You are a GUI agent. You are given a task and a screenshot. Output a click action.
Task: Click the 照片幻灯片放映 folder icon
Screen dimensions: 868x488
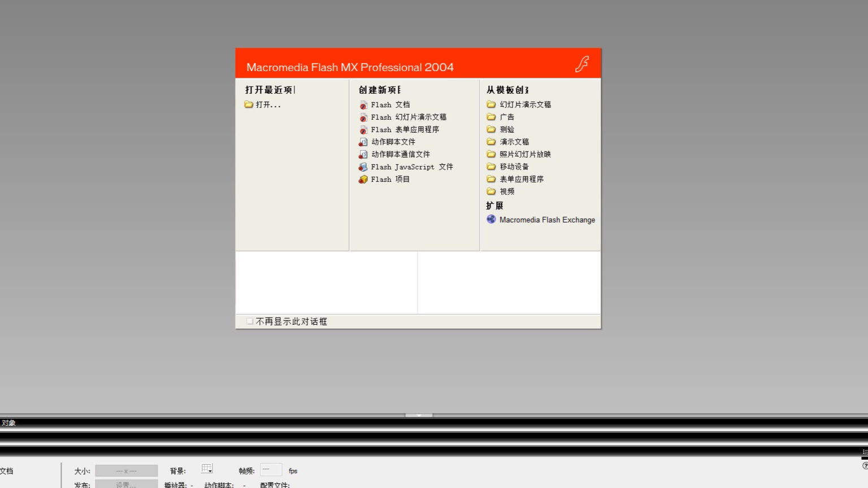(491, 154)
